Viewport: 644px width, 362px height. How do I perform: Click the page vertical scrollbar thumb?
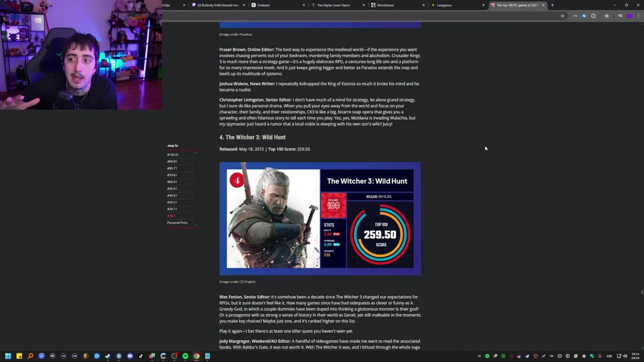coord(641,292)
